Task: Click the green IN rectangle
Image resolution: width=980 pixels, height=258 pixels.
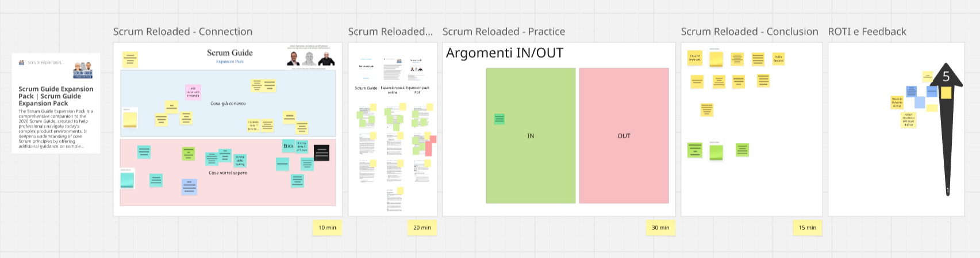Action: point(531,136)
